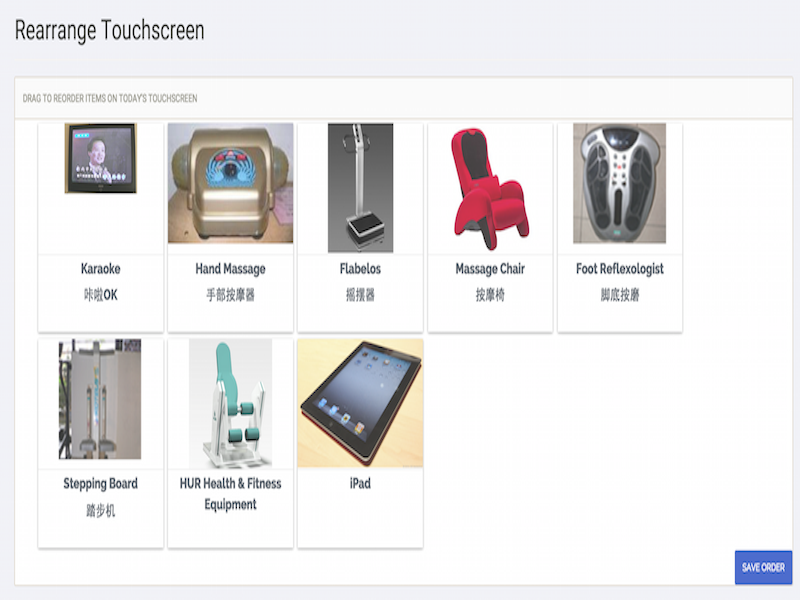Select the Hand Massage machine image
Viewport: 800px width, 600px height.
[x=231, y=183]
